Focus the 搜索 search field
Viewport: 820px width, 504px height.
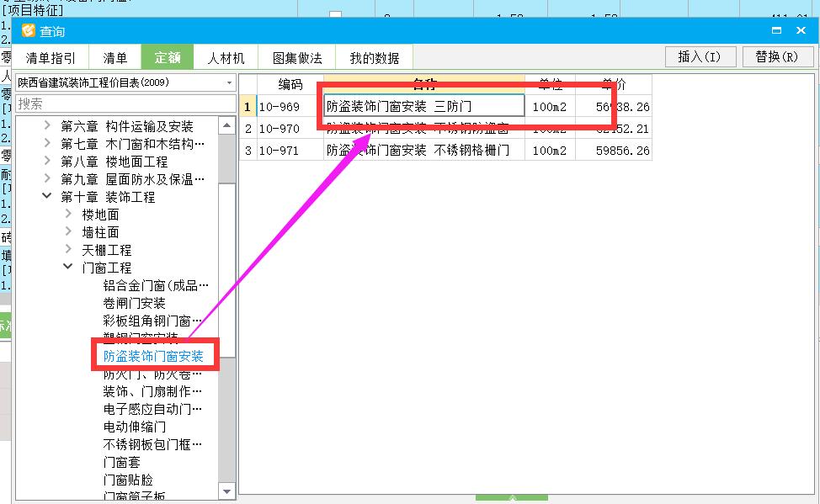[x=125, y=103]
